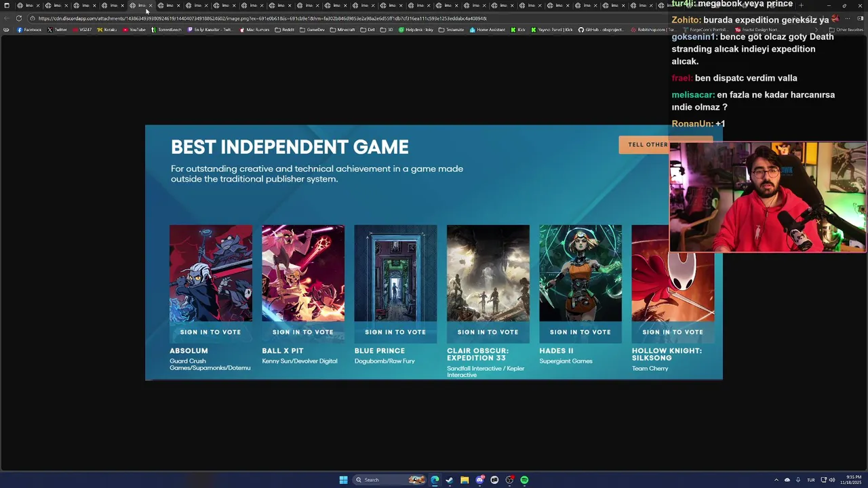Image resolution: width=868 pixels, height=488 pixels.
Task: Open the VG247 bookmark
Action: tap(81, 30)
